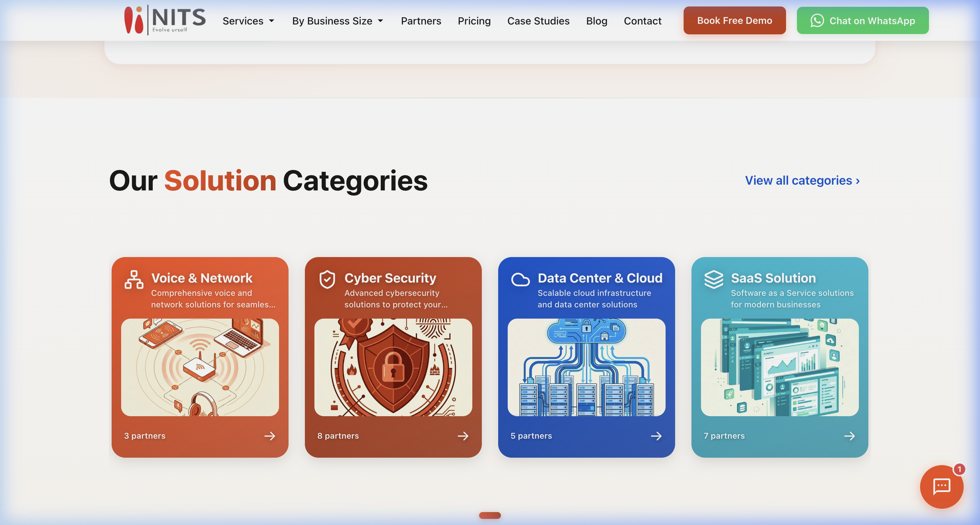Click the WhatsApp logo icon
Viewport: 980px width, 525px height.
coord(817,20)
